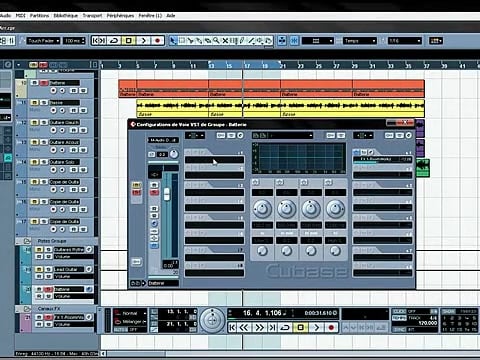Mute the Lead Guitar group track
Image resolution: width=480 pixels, height=360 pixels.
[x=39, y=269]
